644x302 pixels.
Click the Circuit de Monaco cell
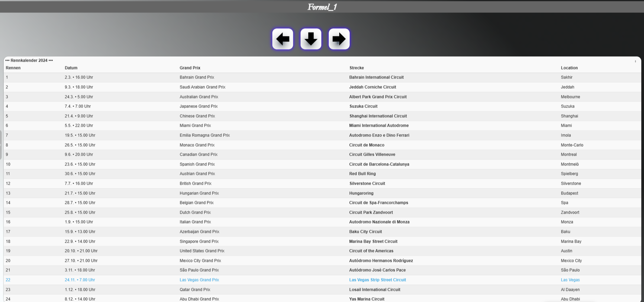click(367, 145)
